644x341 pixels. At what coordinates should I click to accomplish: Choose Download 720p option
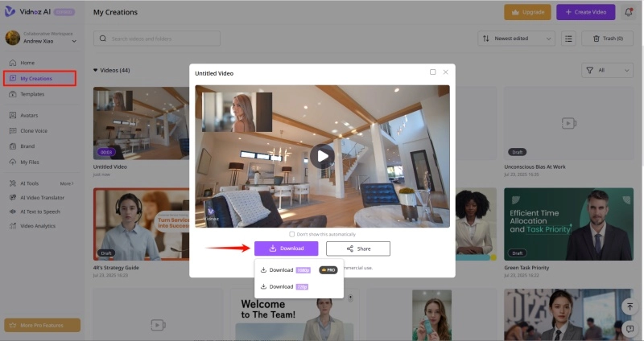pos(285,287)
